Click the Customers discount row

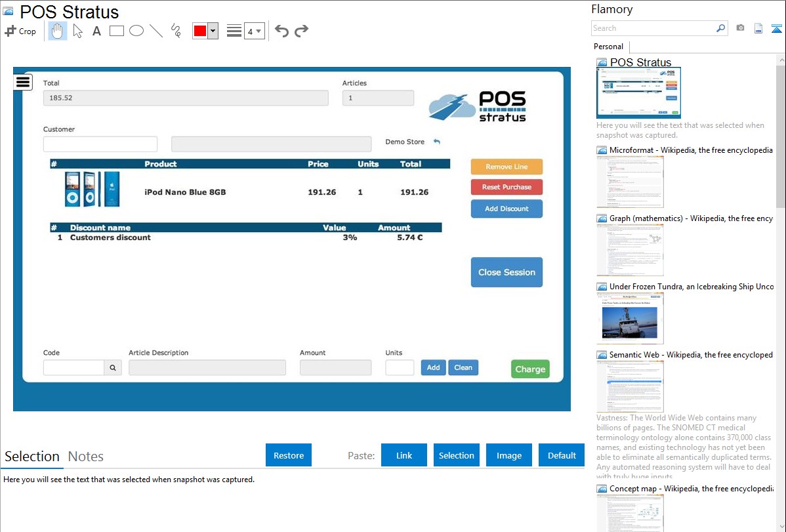pos(245,237)
